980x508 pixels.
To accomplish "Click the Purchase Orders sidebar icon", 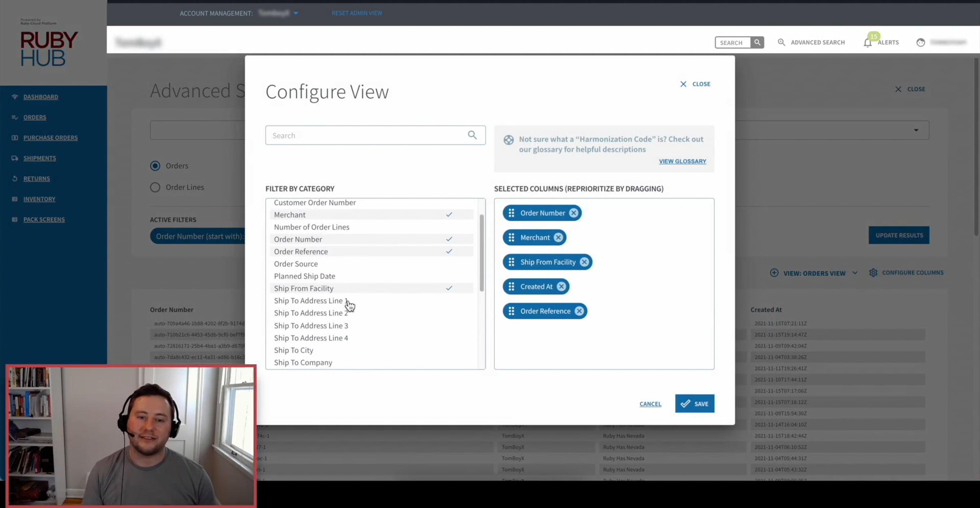I will tap(15, 138).
